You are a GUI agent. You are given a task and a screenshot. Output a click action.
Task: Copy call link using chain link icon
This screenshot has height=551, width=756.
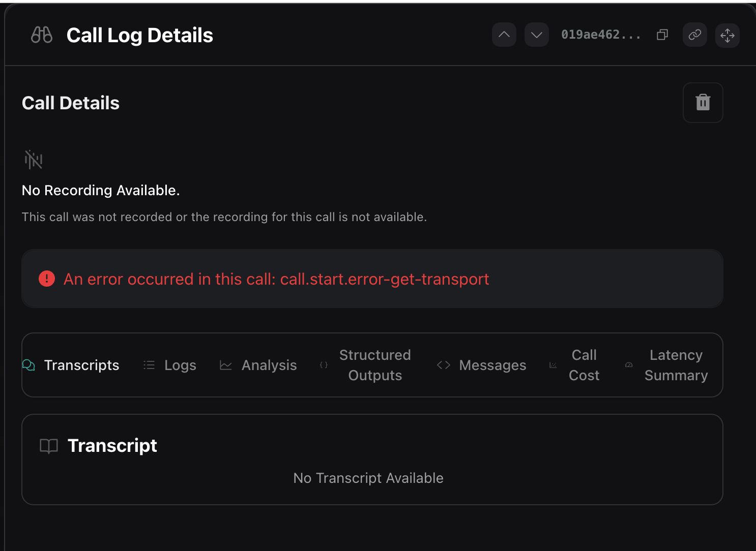click(x=694, y=35)
